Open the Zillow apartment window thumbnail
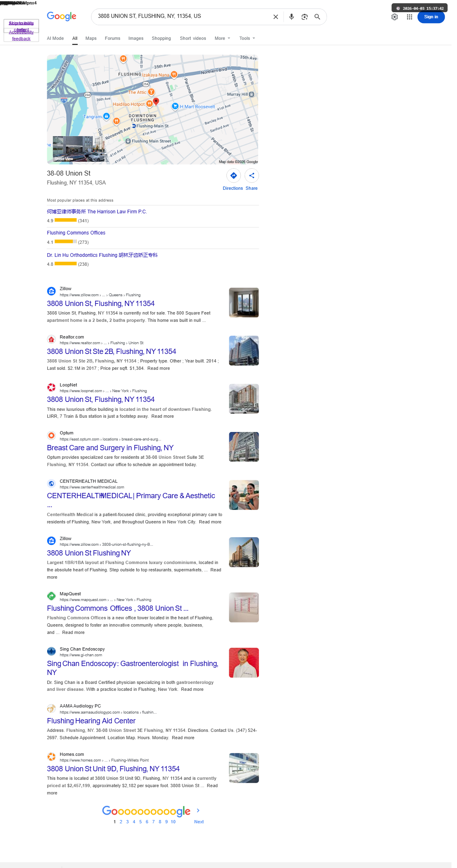The width and height of the screenshot is (457, 868). tap(244, 302)
